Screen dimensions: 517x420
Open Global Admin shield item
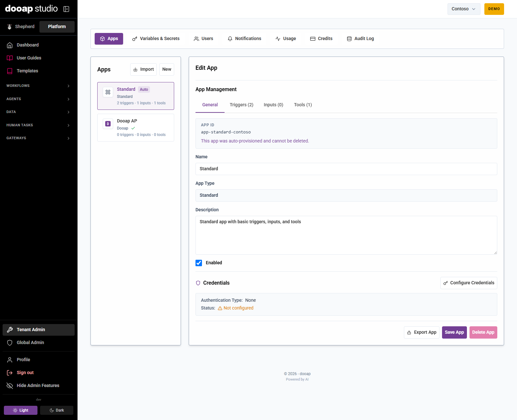pos(38,343)
